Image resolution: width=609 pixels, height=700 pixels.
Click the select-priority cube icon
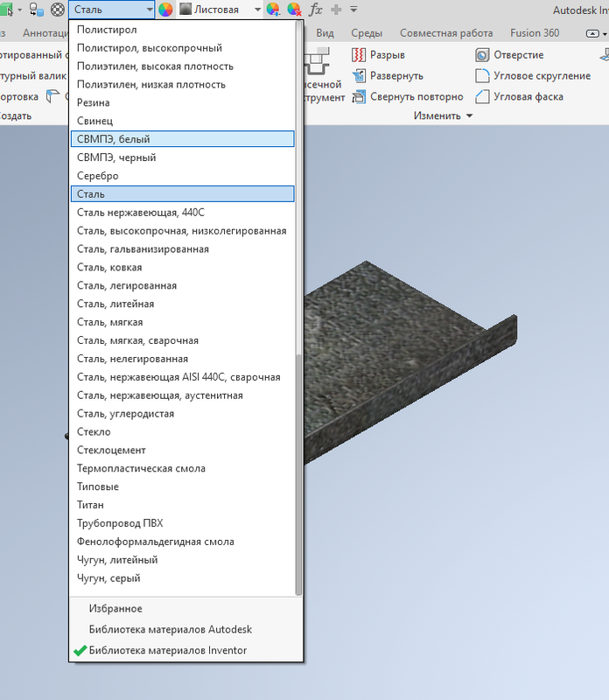tap(6, 10)
